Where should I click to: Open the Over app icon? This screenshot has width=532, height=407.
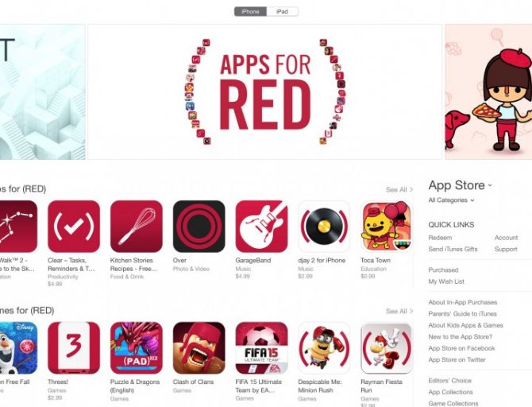click(x=199, y=227)
